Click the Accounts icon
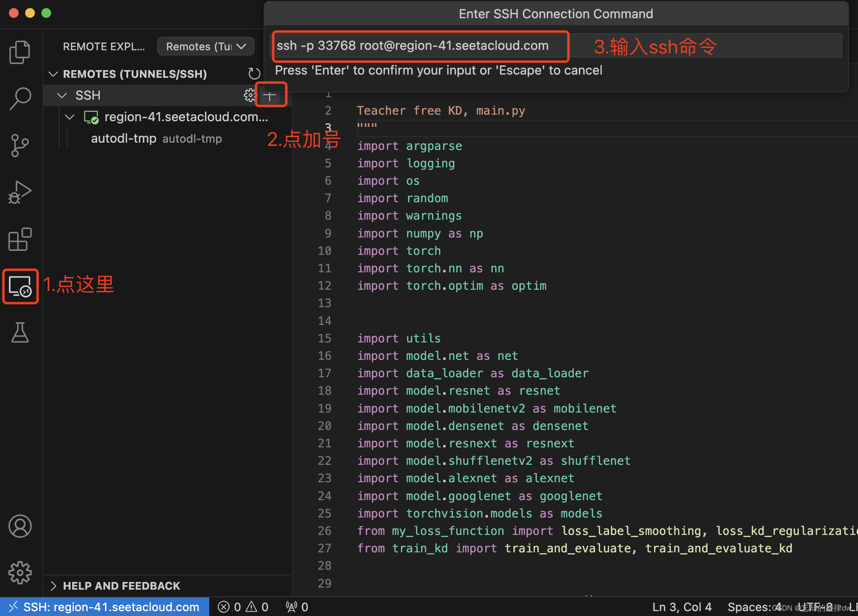This screenshot has width=858, height=616. pyautogui.click(x=19, y=526)
